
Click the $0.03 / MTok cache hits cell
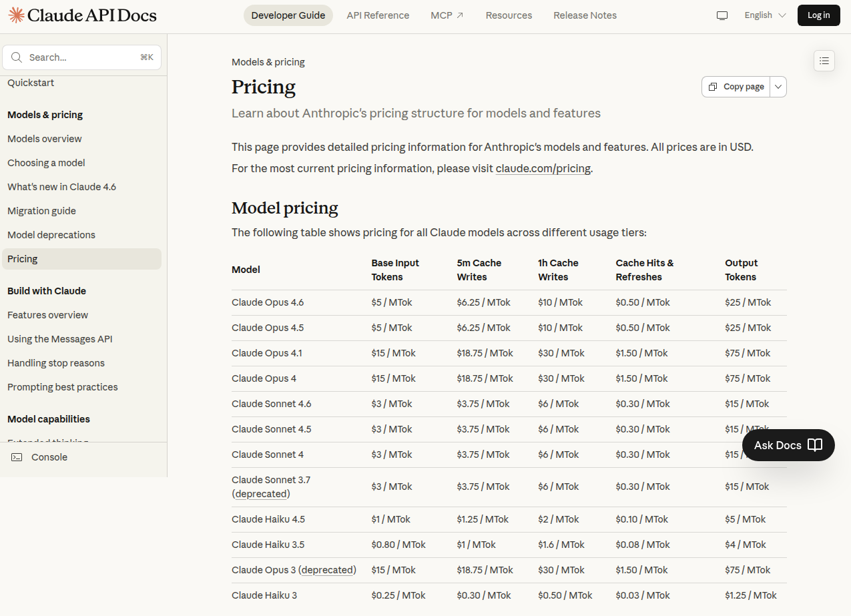coord(643,595)
